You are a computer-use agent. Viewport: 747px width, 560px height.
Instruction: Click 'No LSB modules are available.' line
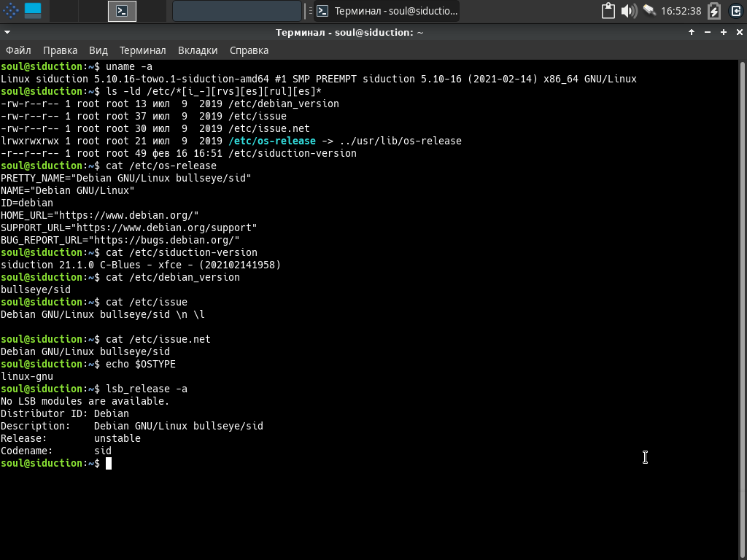[x=85, y=401]
